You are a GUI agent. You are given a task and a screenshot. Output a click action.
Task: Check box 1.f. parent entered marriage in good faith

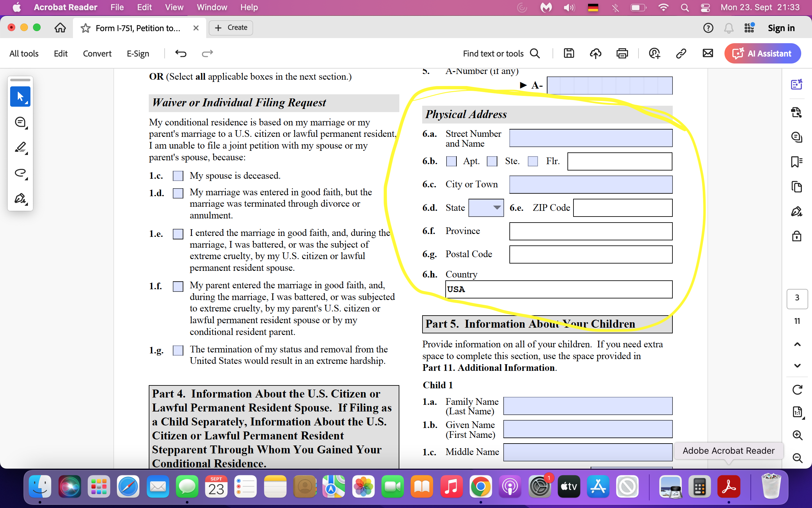[x=178, y=286]
